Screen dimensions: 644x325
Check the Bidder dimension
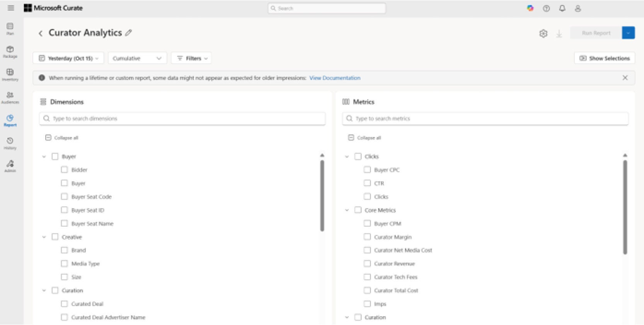coord(64,169)
